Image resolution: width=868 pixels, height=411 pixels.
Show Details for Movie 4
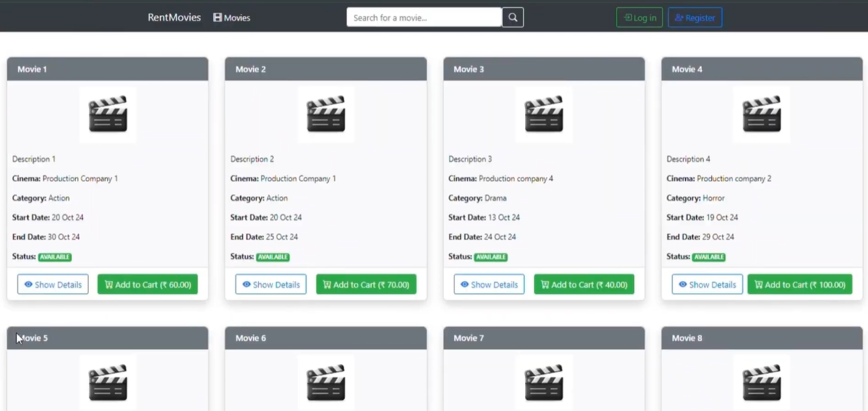click(x=707, y=285)
